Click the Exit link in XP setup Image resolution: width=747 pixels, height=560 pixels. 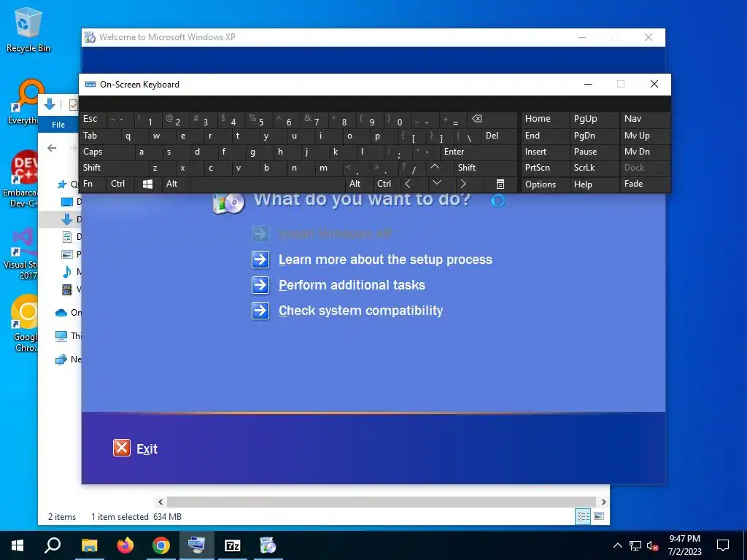(147, 448)
